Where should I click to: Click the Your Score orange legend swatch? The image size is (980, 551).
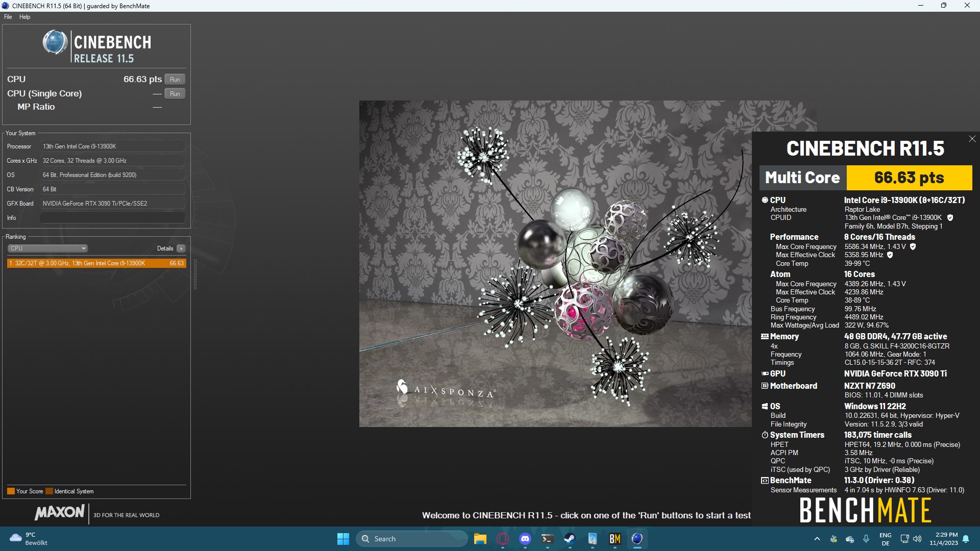pyautogui.click(x=11, y=491)
